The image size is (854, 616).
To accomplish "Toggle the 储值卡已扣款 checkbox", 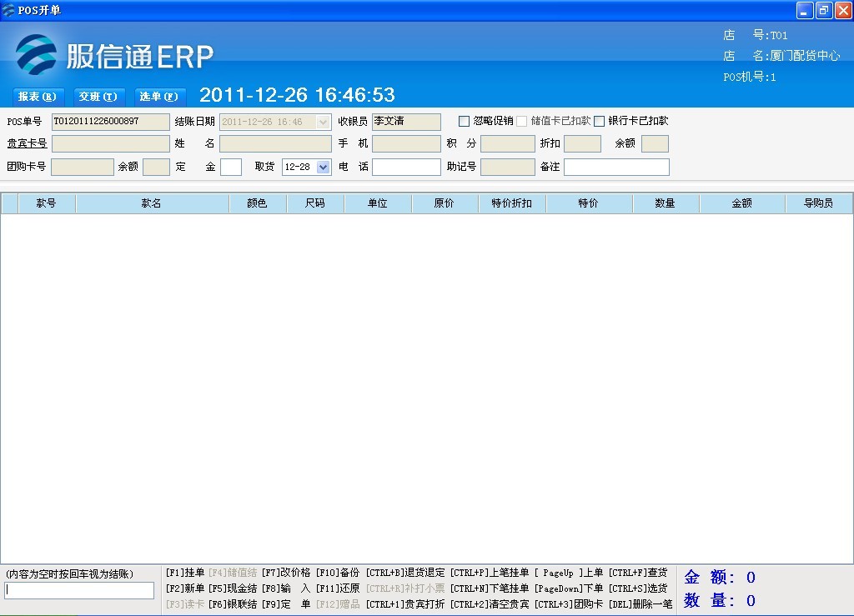I will (x=521, y=121).
